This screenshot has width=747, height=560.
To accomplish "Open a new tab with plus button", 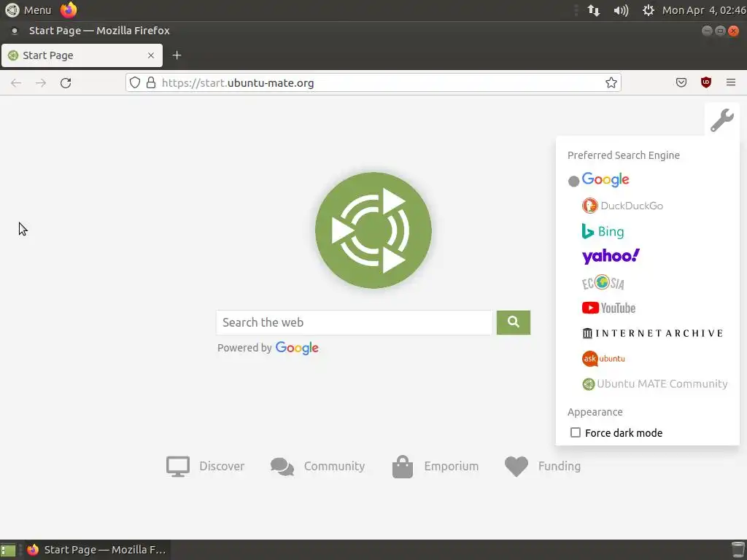I will (177, 55).
